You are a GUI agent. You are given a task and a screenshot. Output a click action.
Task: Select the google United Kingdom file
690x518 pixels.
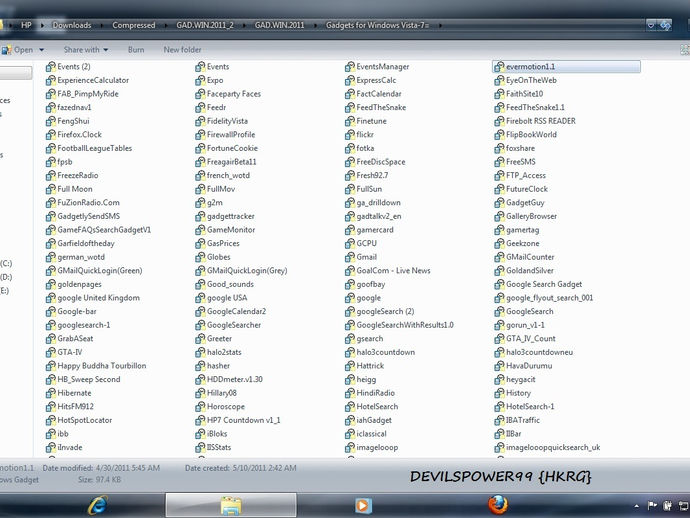click(x=99, y=298)
